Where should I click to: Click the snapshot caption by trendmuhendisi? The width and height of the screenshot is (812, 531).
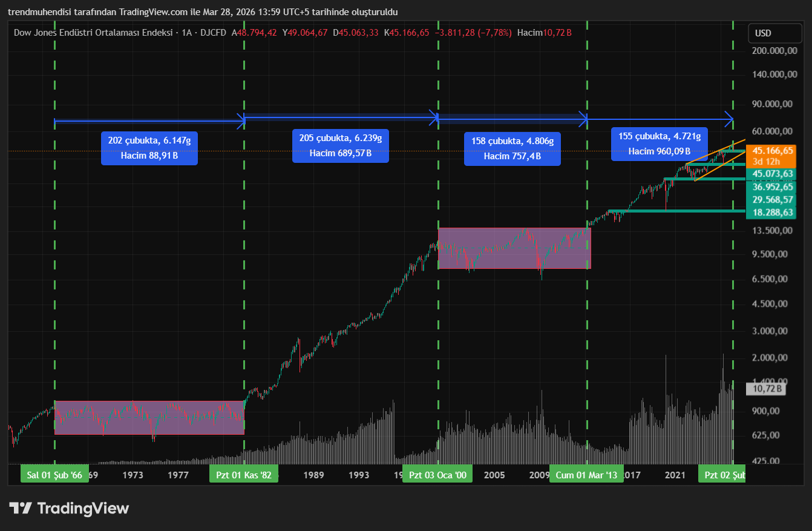(x=203, y=12)
